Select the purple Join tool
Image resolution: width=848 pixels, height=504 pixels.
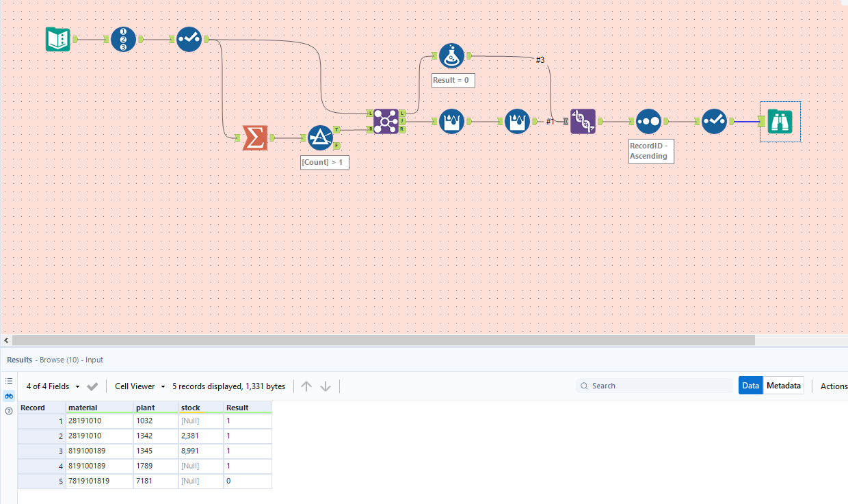tap(386, 121)
